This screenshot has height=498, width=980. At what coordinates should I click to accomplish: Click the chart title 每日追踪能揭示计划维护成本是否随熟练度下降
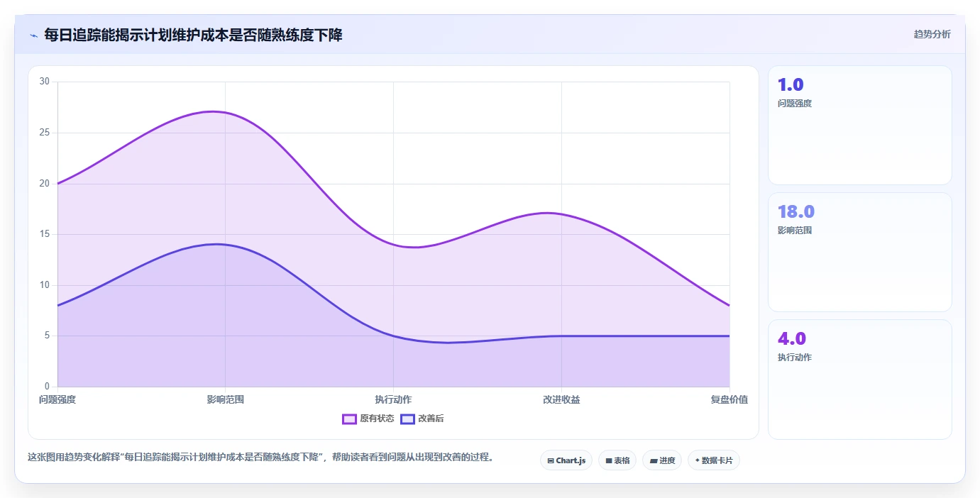pos(193,35)
